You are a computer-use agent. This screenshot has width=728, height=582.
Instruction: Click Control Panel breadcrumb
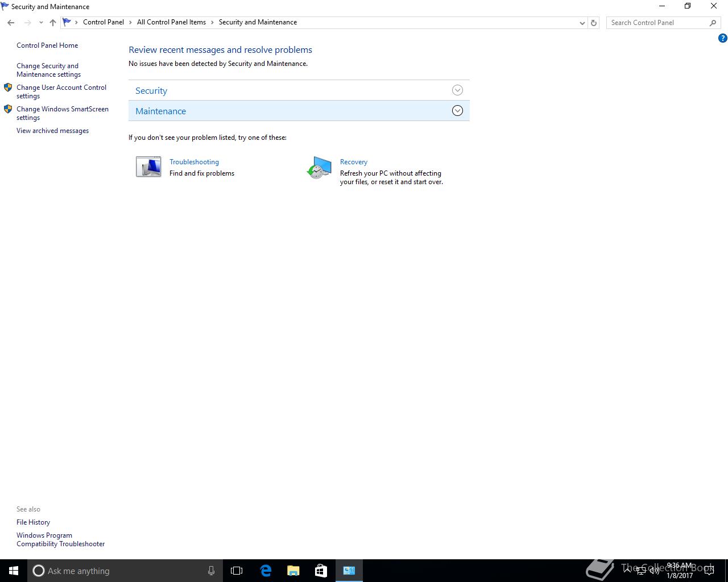point(104,22)
